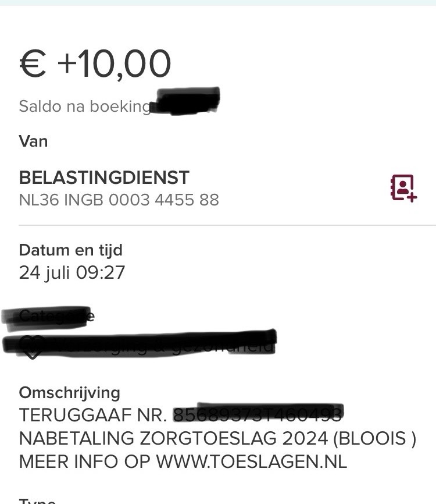Tap the TERUGGAAF NR. text

94,415
